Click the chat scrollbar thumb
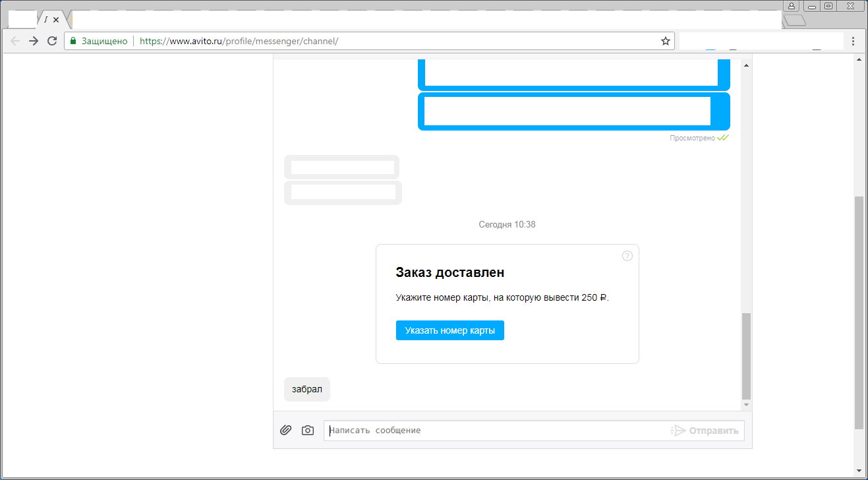This screenshot has width=868, height=480. (x=746, y=355)
